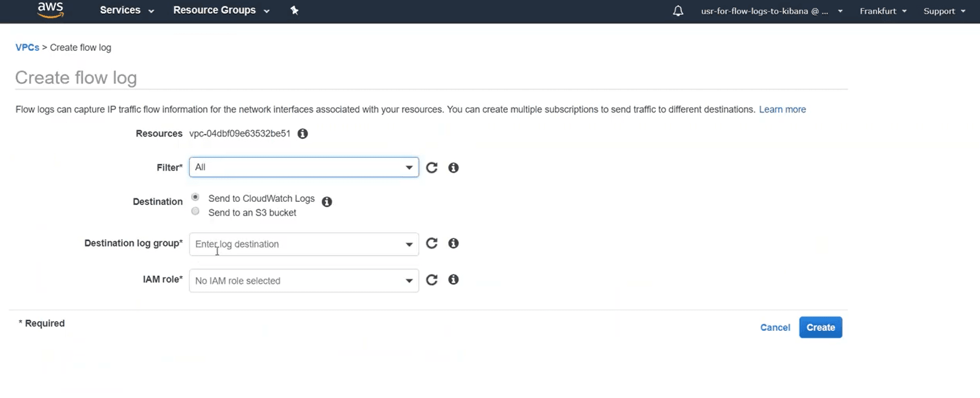
Task: Show info for Destination options
Action: pos(327,202)
